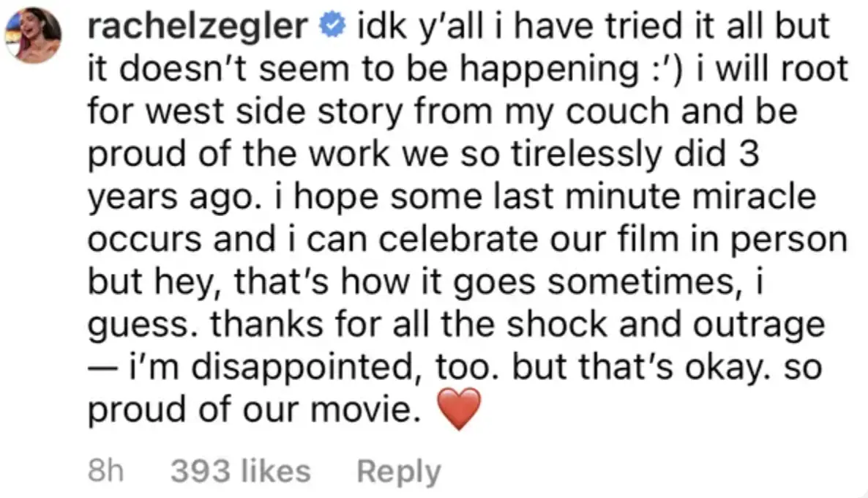The width and height of the screenshot is (868, 498).
Task: View the 393 likes list
Action: click(x=240, y=471)
